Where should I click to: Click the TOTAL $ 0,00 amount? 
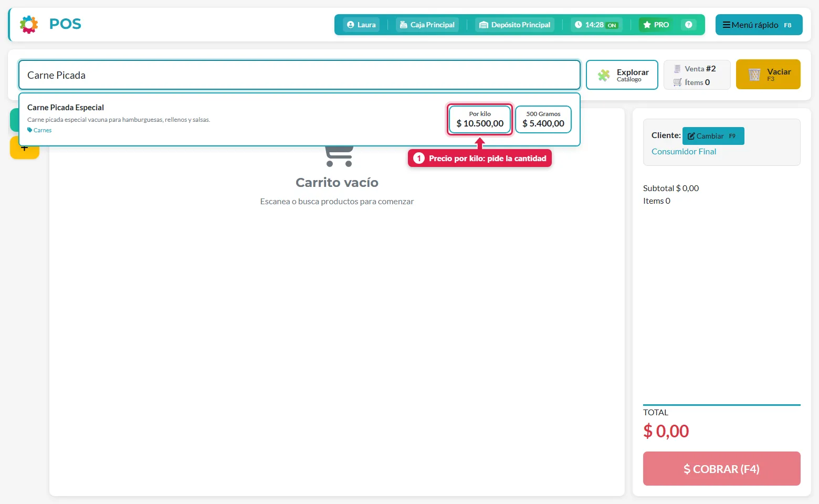pos(666,431)
